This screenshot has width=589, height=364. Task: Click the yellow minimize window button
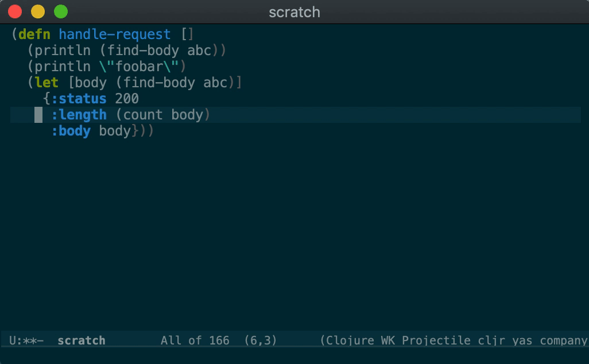tap(38, 11)
